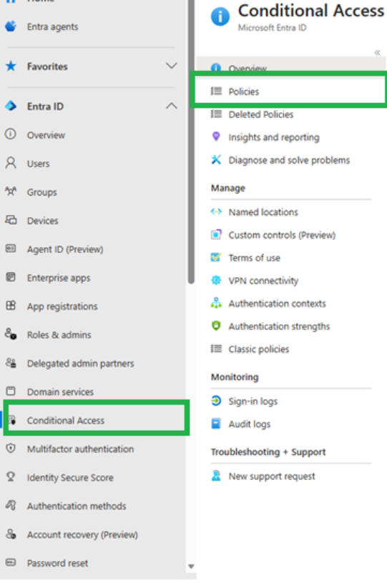387x588 pixels.
Task: Click the Entra agents icon
Action: point(11,26)
